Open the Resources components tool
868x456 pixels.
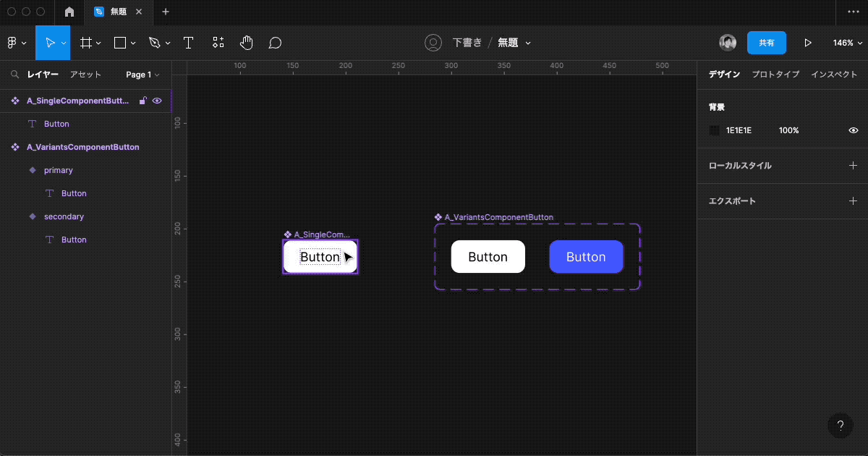[218, 43]
